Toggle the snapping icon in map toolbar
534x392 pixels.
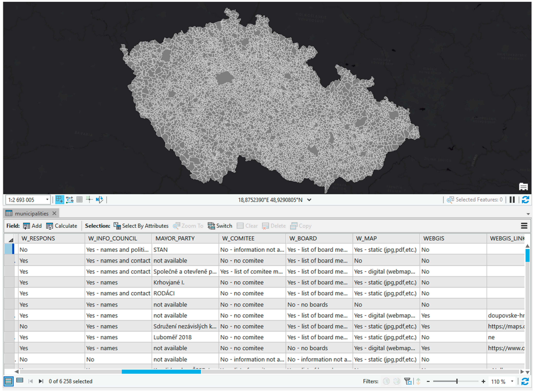coord(59,200)
